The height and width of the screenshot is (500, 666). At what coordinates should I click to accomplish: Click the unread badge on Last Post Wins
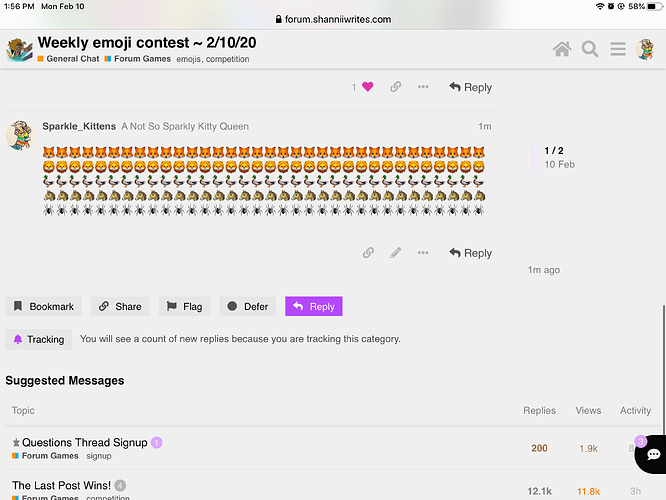(x=120, y=485)
